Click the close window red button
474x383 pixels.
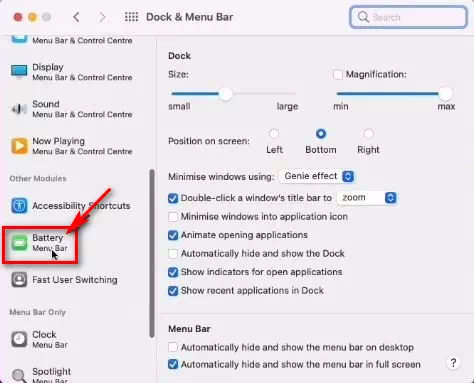[18, 17]
